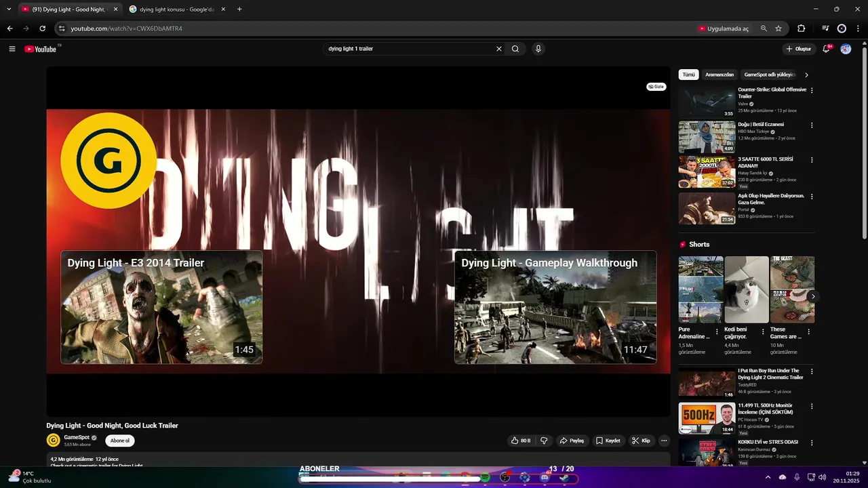Open options for Doğu | Betül Eczanesi

(812, 125)
